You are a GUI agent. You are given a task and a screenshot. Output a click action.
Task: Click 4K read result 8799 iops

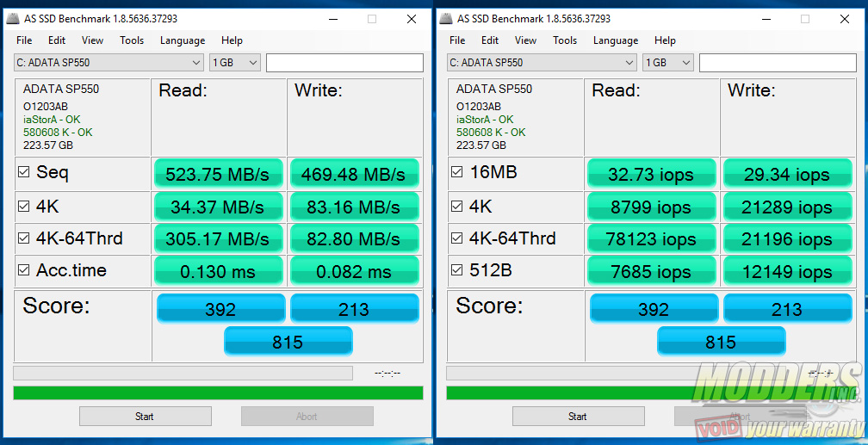(x=652, y=207)
